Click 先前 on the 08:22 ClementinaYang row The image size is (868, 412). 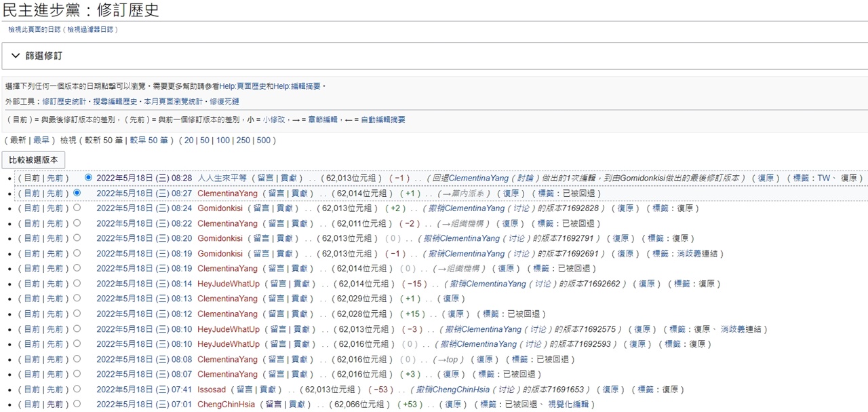coord(55,223)
